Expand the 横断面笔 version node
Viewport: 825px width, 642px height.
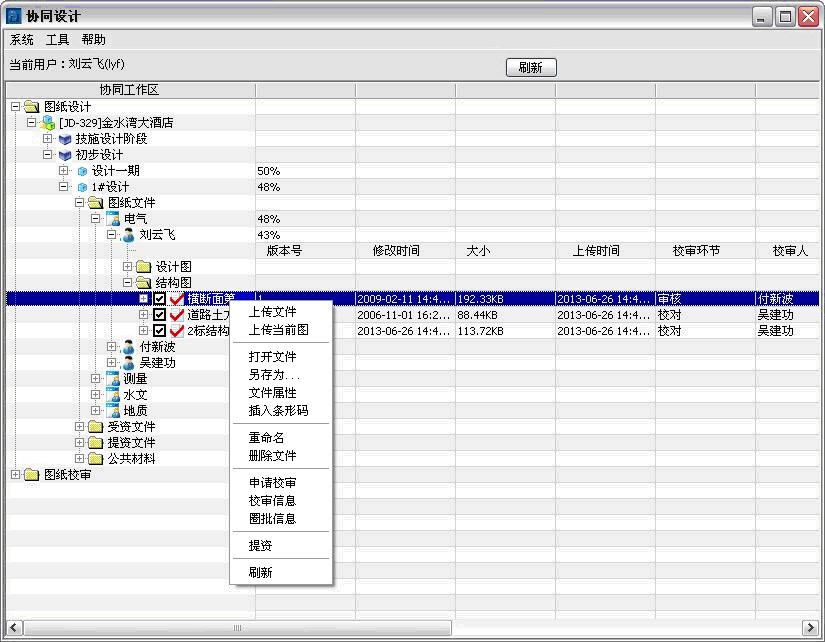[x=143, y=299]
